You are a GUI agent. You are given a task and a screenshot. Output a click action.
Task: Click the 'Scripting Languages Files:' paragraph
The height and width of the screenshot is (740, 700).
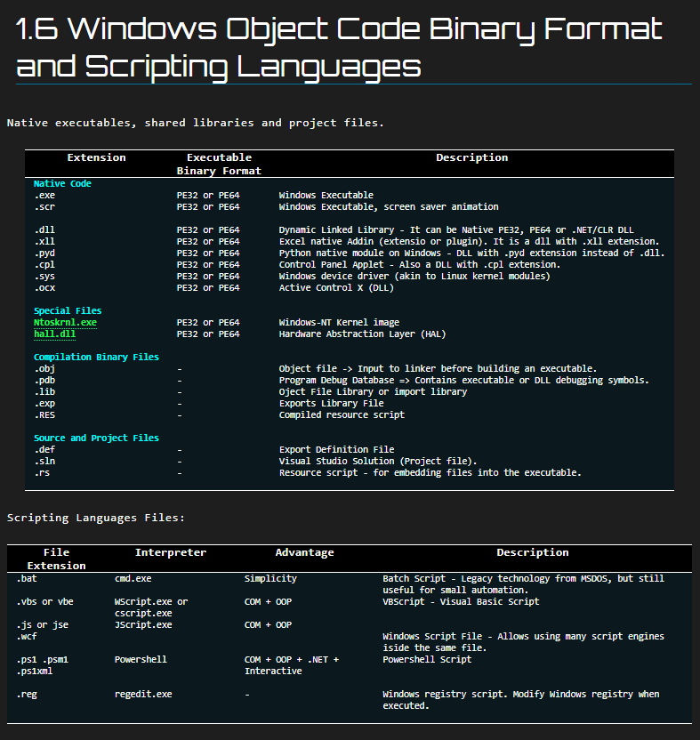coord(96,518)
